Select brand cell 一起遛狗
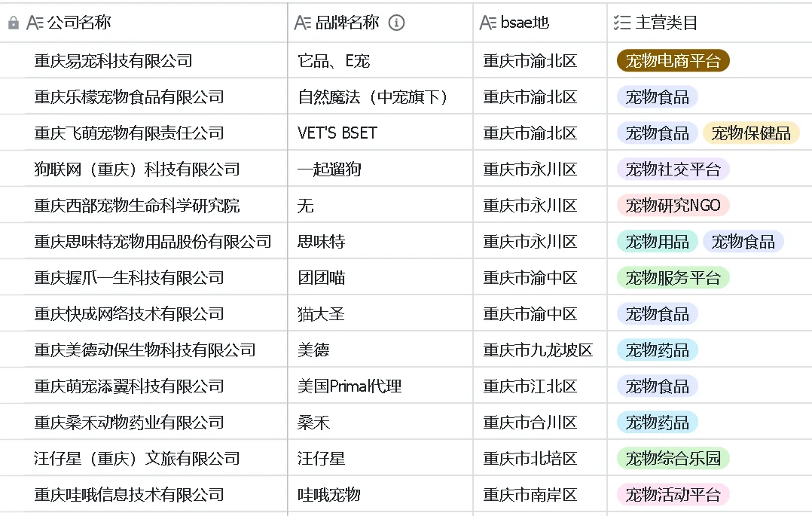Screen dimensions: 812x516 click(x=380, y=169)
